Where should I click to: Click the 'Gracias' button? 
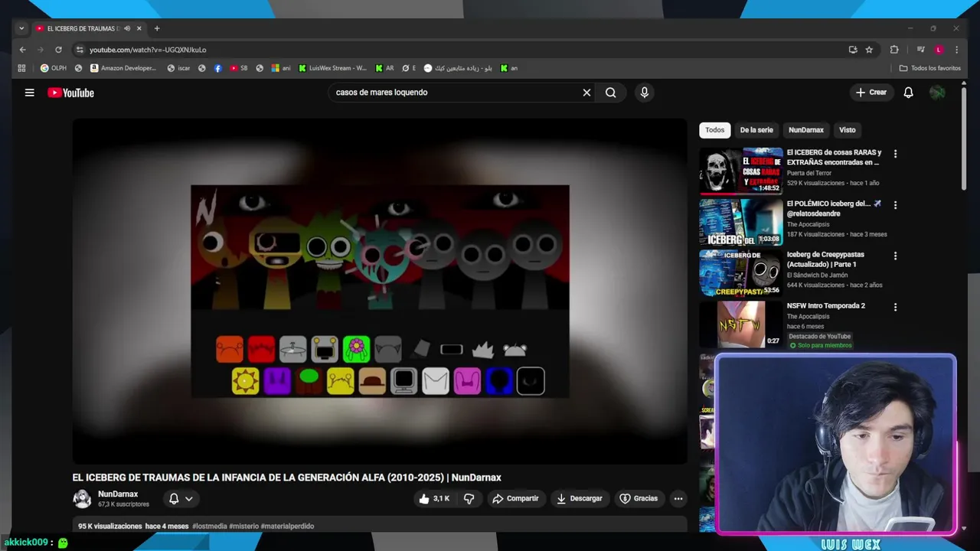click(639, 498)
